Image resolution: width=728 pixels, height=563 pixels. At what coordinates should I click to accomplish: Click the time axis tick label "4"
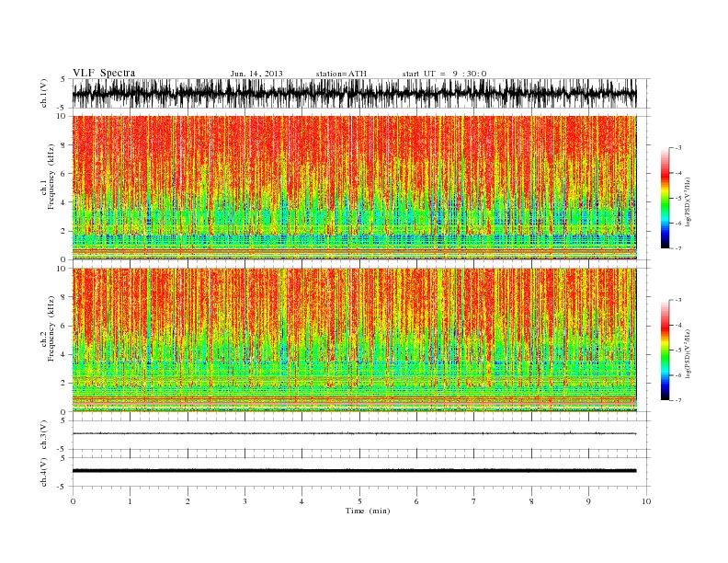coord(301,501)
